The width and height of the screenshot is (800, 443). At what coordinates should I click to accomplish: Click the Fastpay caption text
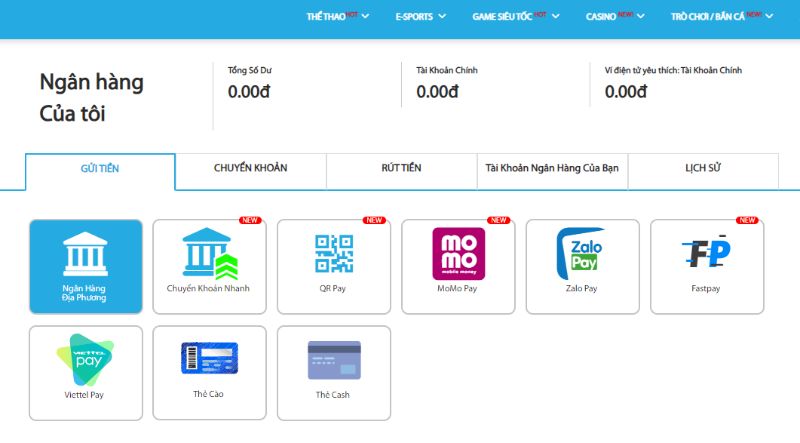coord(706,288)
